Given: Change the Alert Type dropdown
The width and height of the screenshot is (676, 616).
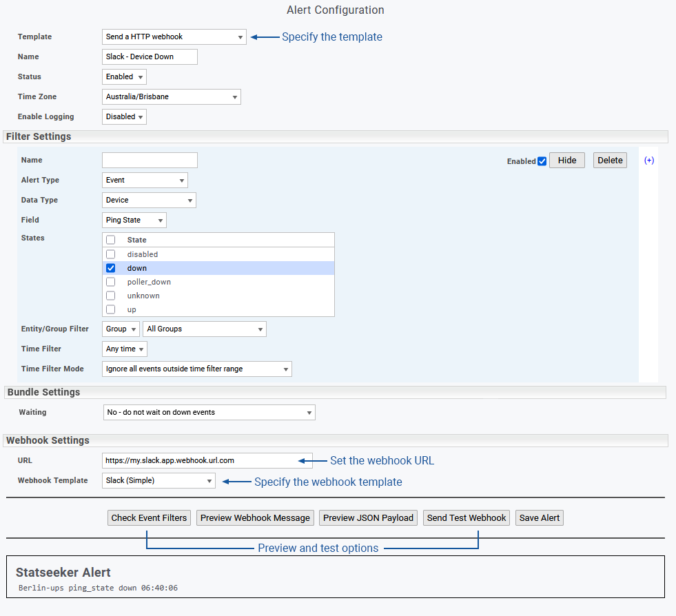Looking at the screenshot, I should click(145, 181).
